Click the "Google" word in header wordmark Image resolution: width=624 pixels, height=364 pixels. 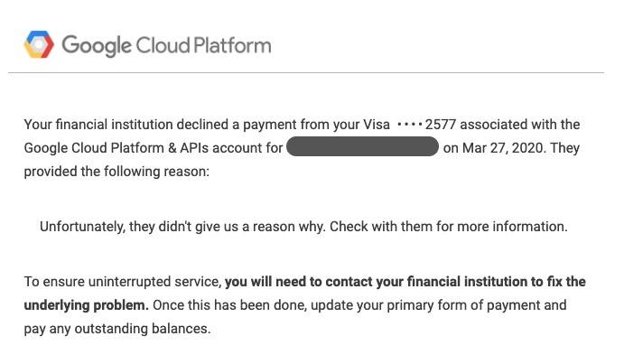(x=96, y=45)
